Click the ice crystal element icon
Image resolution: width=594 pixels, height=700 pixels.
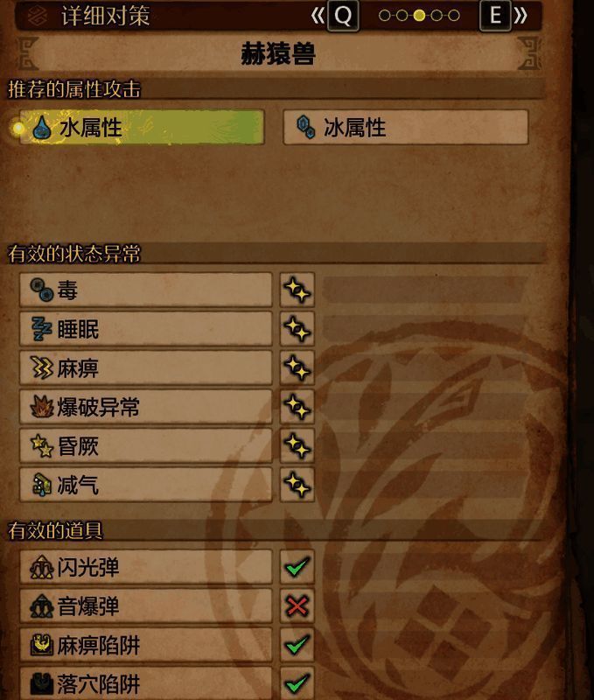(306, 127)
